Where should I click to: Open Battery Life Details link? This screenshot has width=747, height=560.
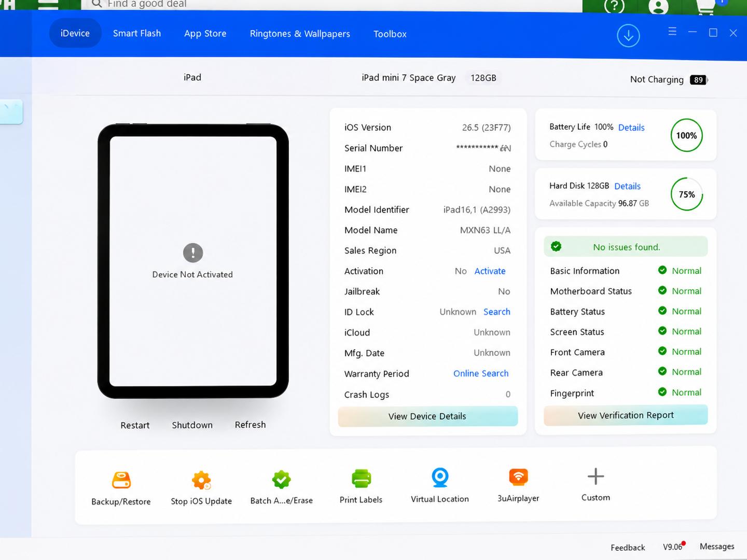tap(631, 128)
